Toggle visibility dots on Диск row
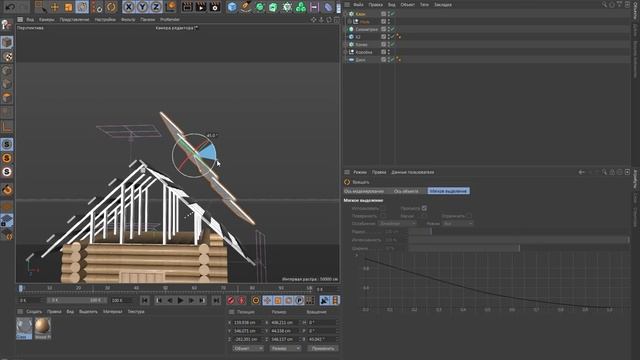The height and width of the screenshot is (360, 640). coord(389,60)
